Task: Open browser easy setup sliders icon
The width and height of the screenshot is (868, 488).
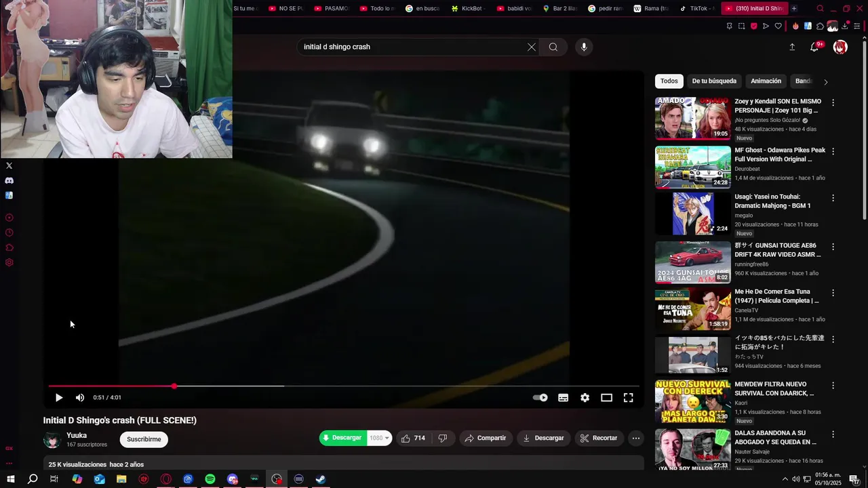Action: (857, 26)
